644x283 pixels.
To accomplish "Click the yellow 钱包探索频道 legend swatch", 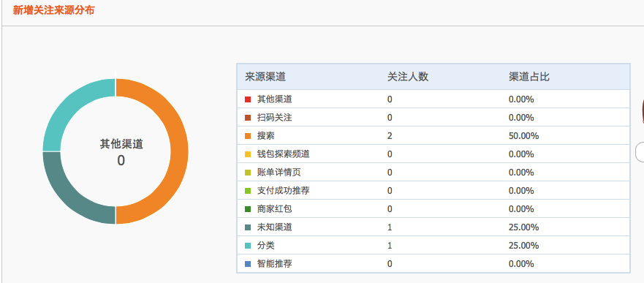I will [248, 154].
